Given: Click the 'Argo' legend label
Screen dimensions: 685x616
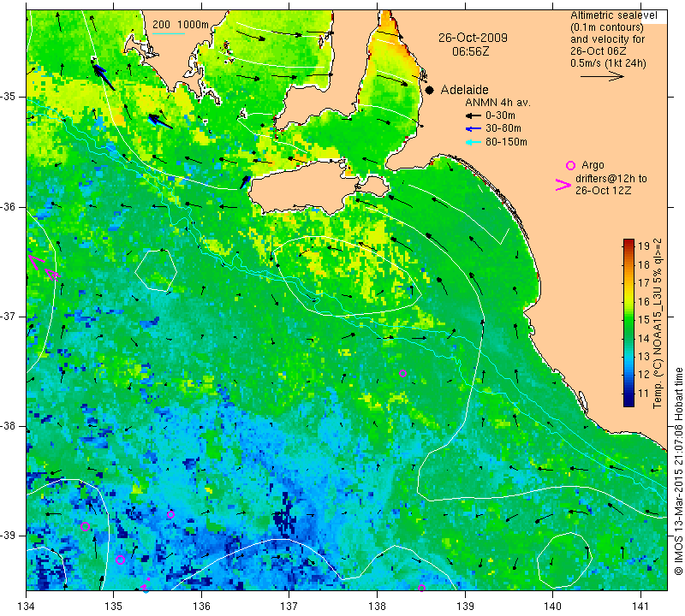Looking at the screenshot, I should (593, 165).
